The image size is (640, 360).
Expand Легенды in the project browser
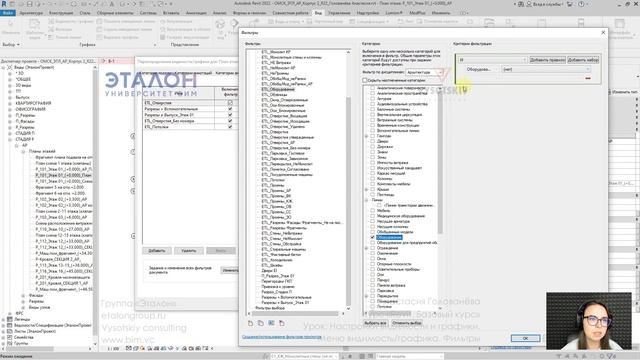coord(4,319)
